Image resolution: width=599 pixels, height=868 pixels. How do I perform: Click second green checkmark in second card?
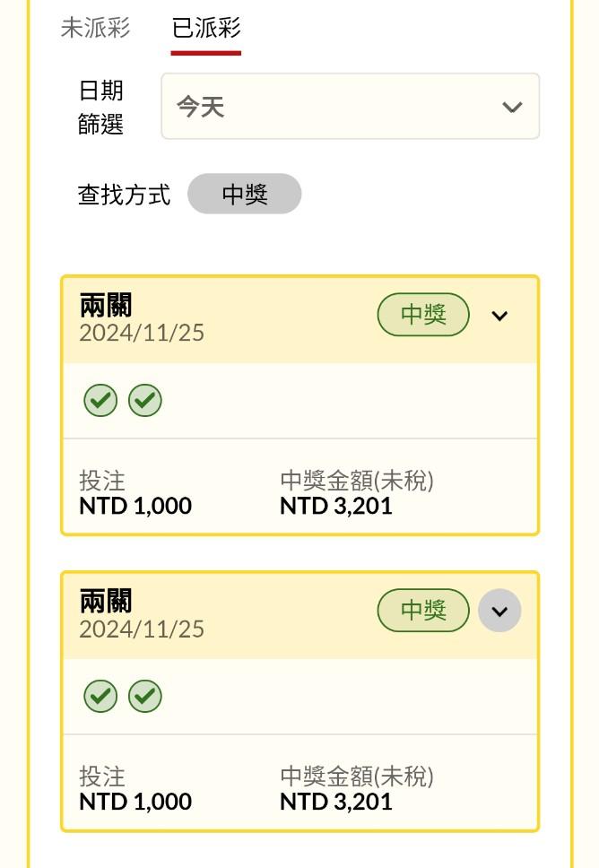145,696
